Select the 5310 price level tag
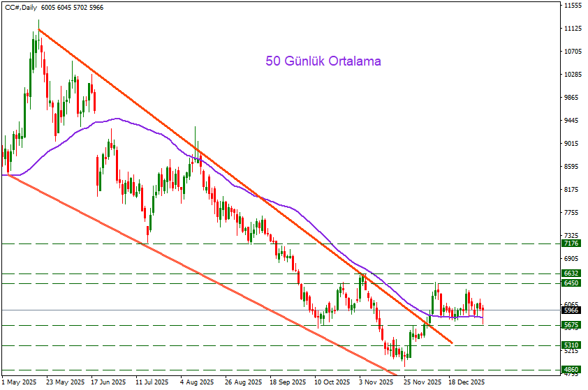Image resolution: width=588 pixels, height=390 pixels. coord(572,345)
